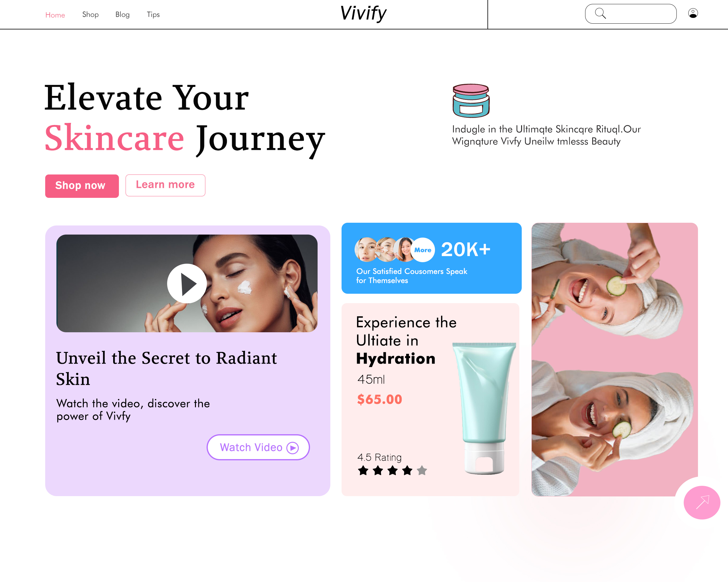Click inside the search input field
The height and width of the screenshot is (582, 728).
tap(631, 14)
